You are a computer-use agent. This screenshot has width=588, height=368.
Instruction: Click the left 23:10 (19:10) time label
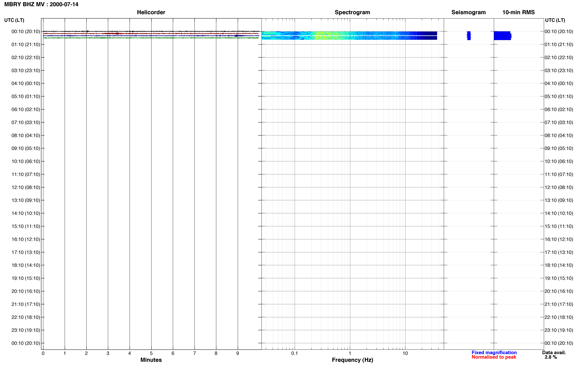pos(26,330)
